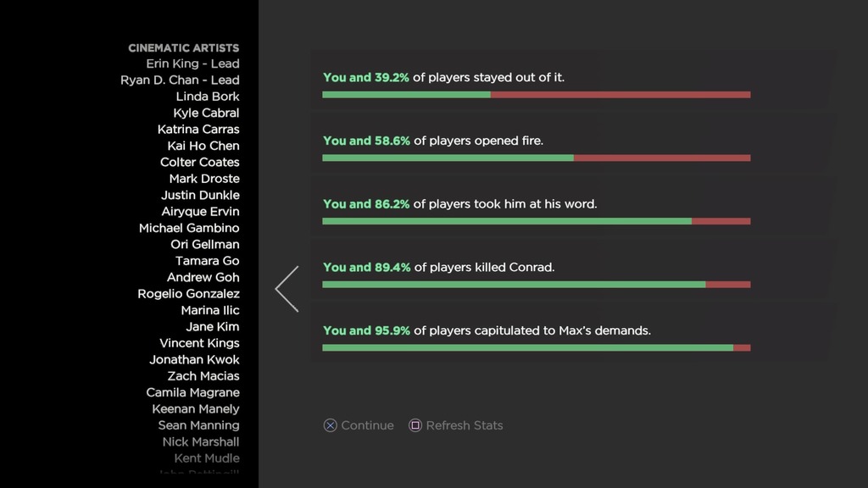Image resolution: width=868 pixels, height=488 pixels.
Task: Select the Refresh Stats label
Action: [464, 425]
